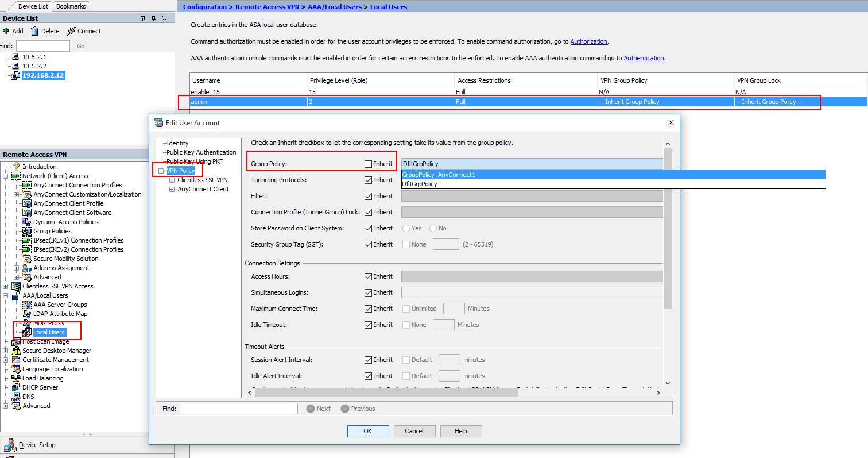This screenshot has height=458, width=868.
Task: Click the Add device icon
Action: pos(6,31)
